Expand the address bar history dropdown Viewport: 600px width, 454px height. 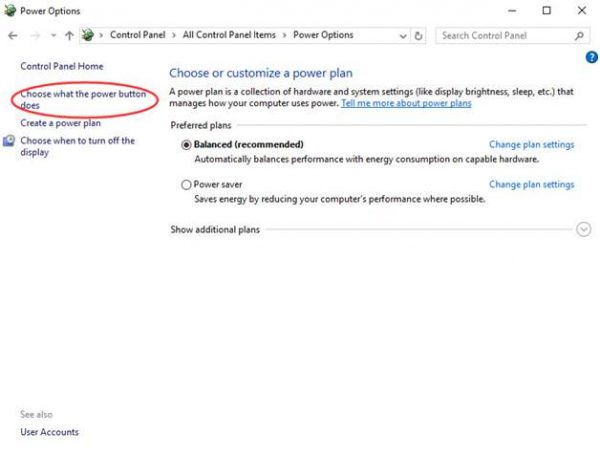(403, 36)
